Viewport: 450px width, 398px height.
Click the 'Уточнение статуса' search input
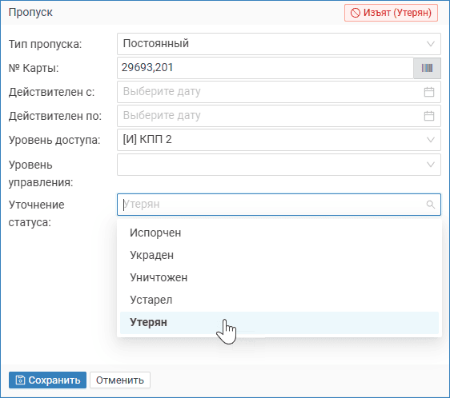pyautogui.click(x=279, y=204)
